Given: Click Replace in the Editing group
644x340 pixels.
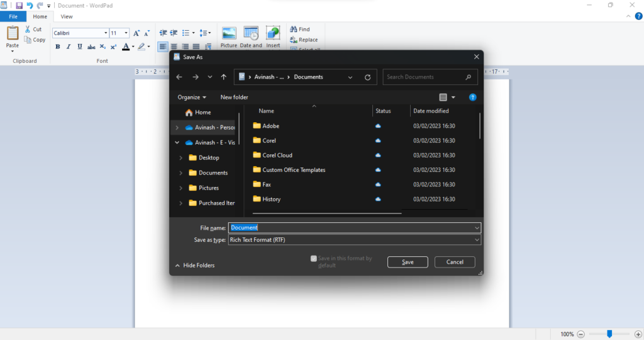Looking at the screenshot, I should 304,40.
